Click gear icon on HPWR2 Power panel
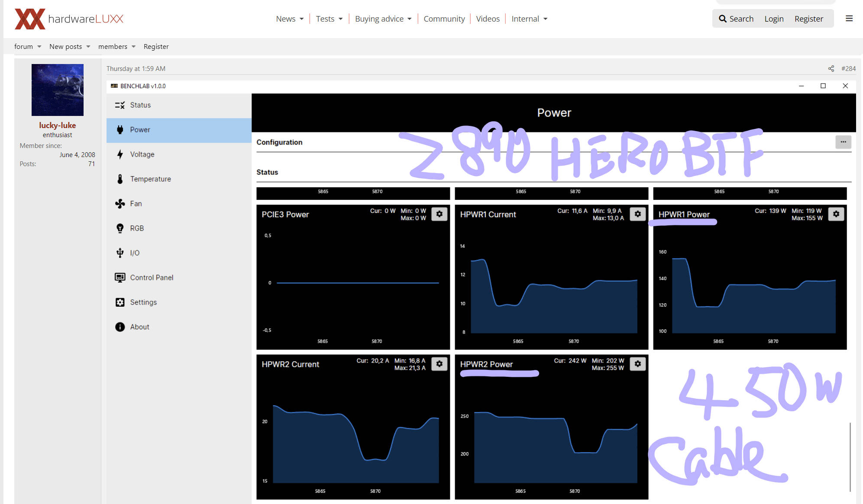The width and height of the screenshot is (863, 504). (637, 364)
